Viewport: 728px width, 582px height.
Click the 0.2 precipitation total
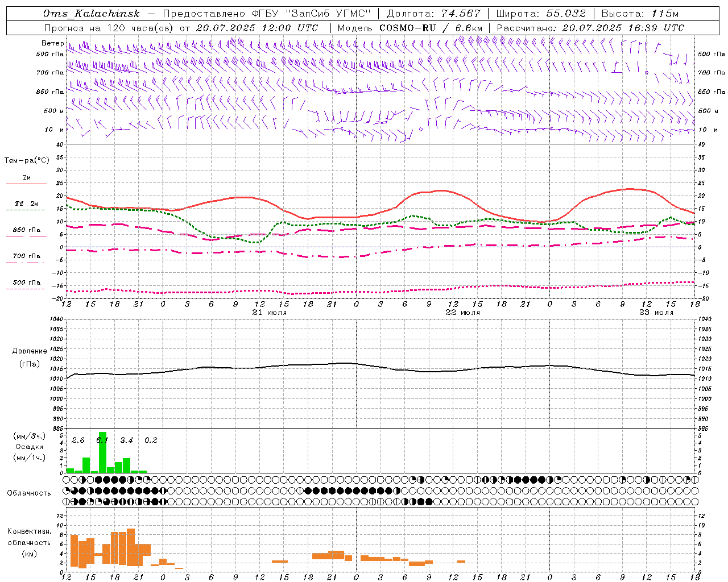pyautogui.click(x=151, y=440)
